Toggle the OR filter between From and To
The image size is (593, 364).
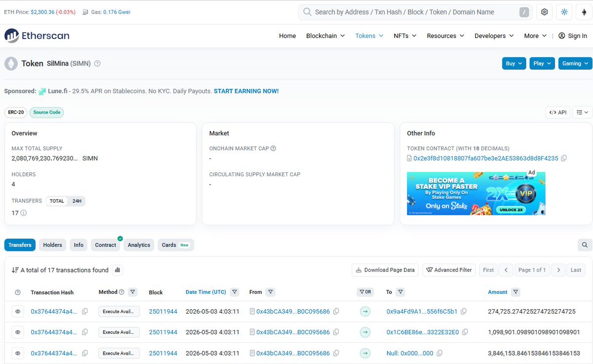click(x=365, y=292)
